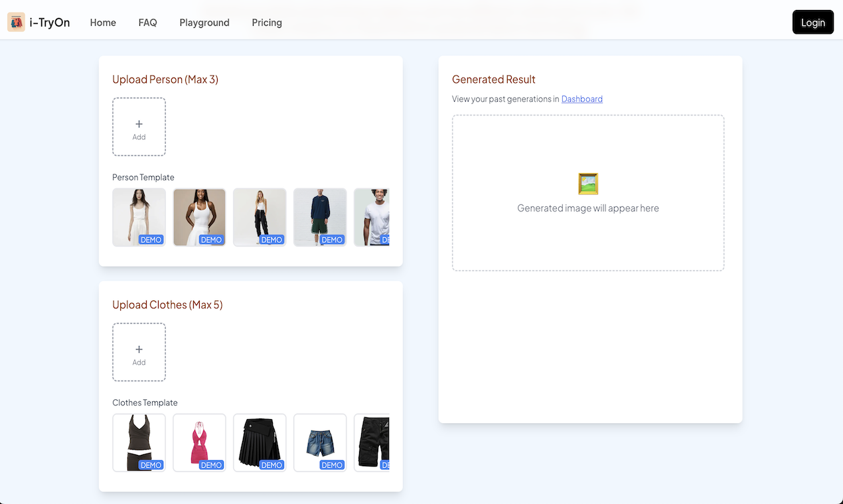This screenshot has height=504, width=843.
Task: Pick the pink dress clothes template
Action: point(199,442)
